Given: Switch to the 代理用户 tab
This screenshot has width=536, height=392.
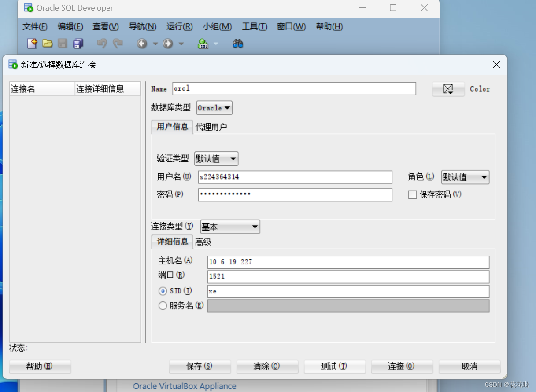Looking at the screenshot, I should pos(211,127).
